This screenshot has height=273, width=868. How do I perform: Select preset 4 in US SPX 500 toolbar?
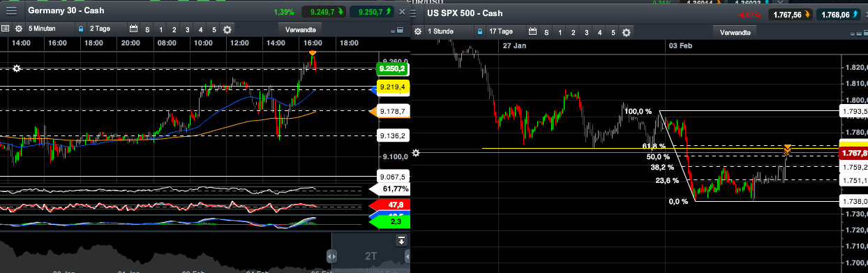click(599, 32)
